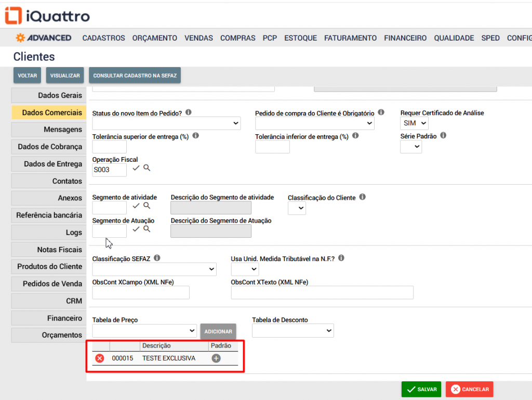Save with the SALVAR button

pyautogui.click(x=421, y=389)
